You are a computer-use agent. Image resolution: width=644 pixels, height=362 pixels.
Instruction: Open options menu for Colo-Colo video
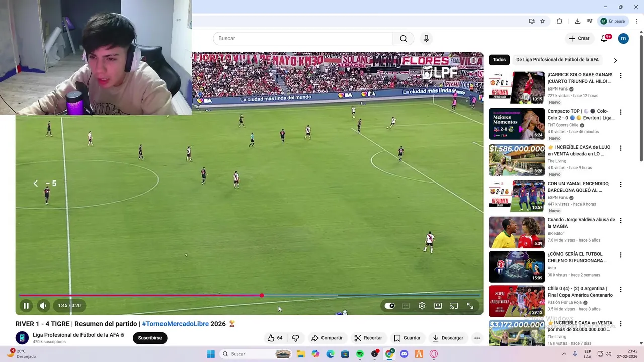tap(620, 112)
